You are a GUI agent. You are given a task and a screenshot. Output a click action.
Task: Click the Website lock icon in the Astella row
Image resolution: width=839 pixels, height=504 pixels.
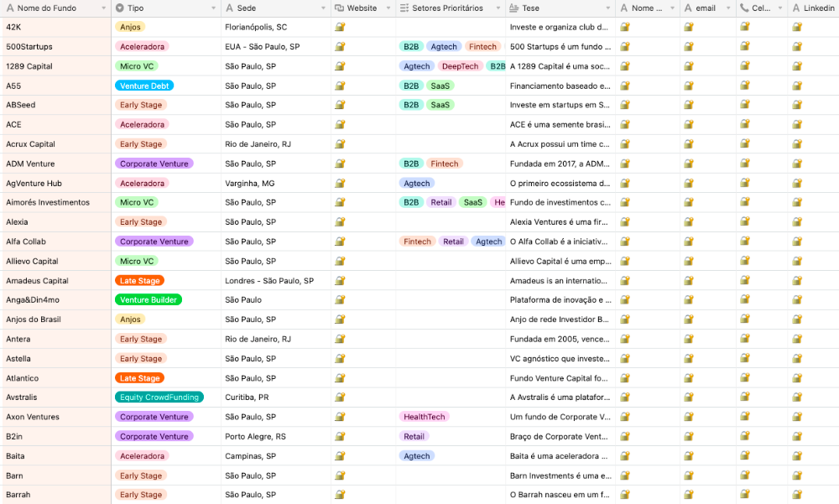point(340,358)
